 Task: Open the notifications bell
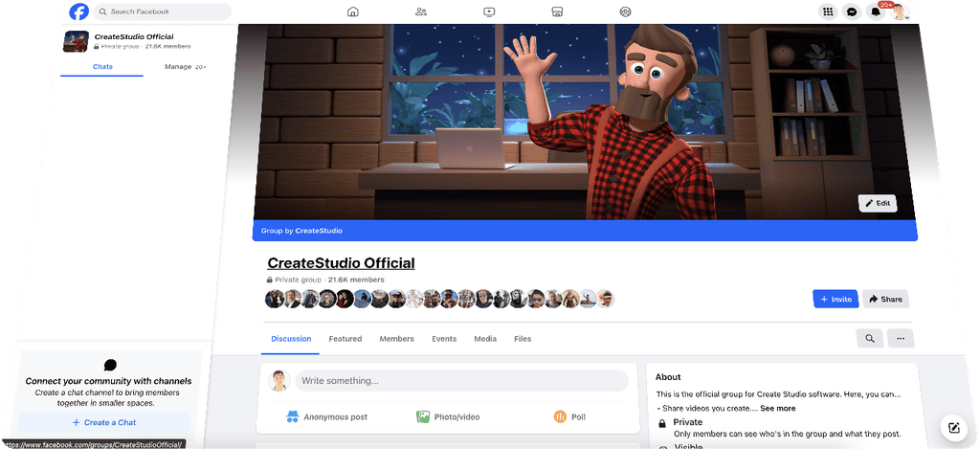pos(875,12)
